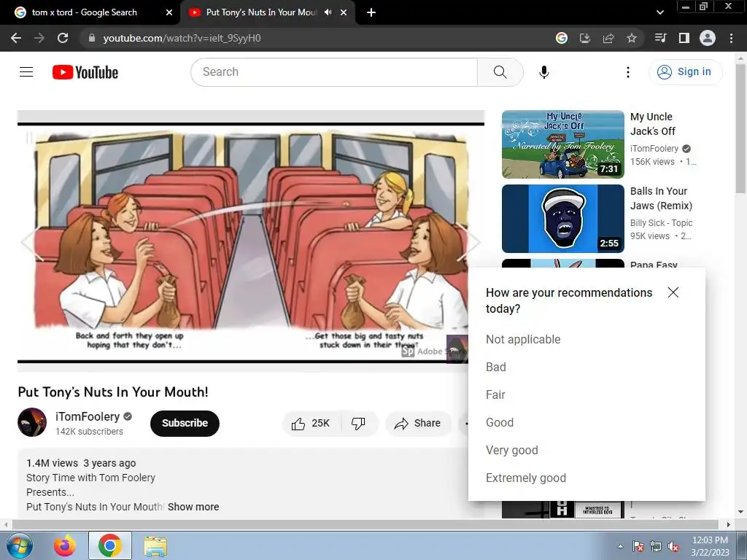Click the Google icon in address bar
Viewport: 747px width, 560px height.
pyautogui.click(x=562, y=38)
